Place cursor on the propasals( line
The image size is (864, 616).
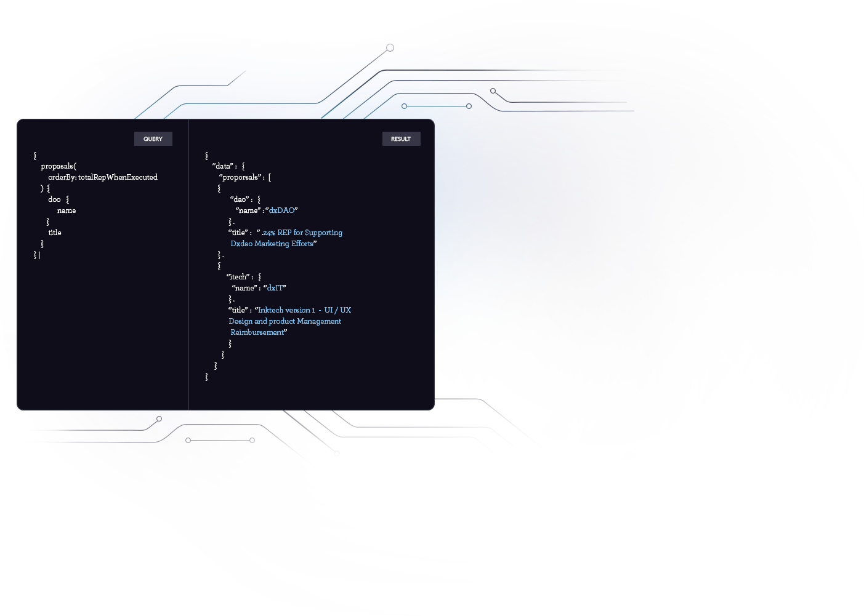click(x=59, y=166)
